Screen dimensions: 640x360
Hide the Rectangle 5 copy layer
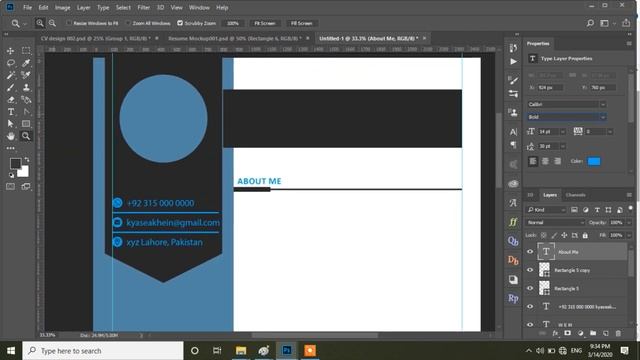click(530, 270)
